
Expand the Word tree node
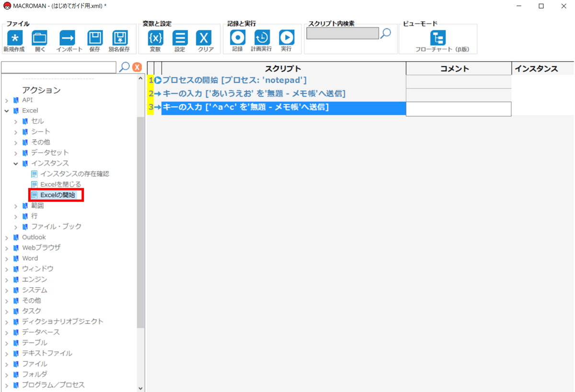click(x=7, y=259)
